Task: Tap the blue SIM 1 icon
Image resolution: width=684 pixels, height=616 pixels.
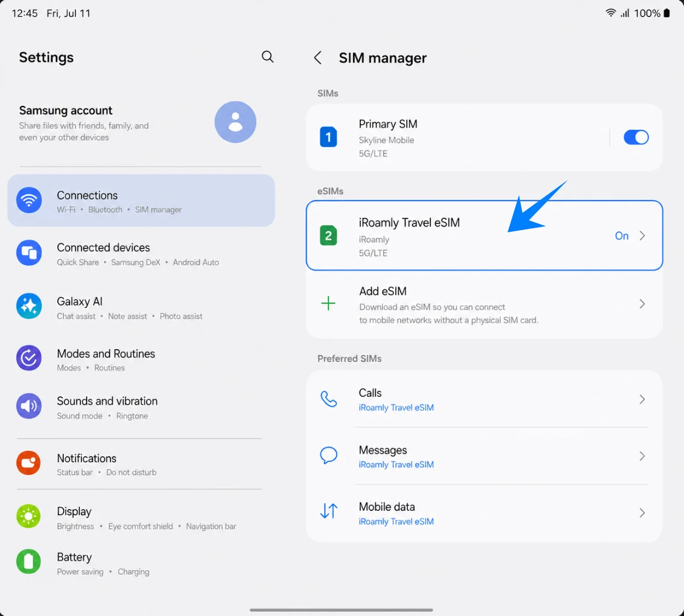Action: (328, 137)
